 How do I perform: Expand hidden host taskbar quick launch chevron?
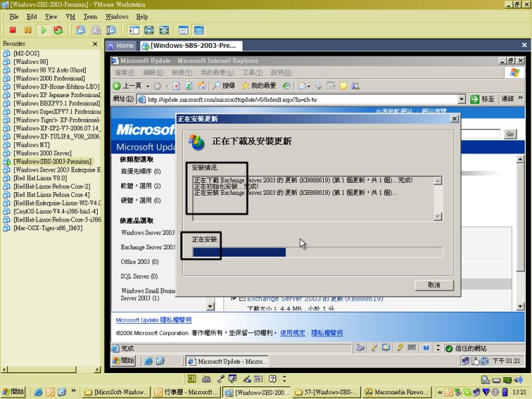tap(74, 390)
